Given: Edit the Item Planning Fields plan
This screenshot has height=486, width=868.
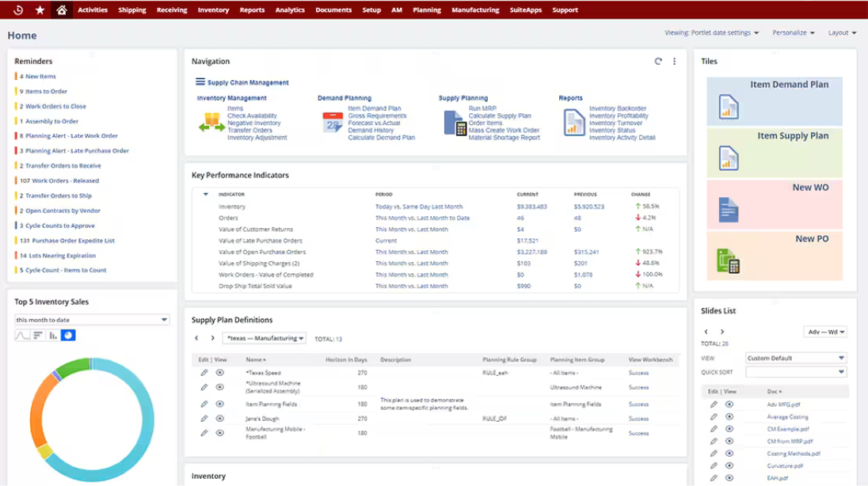Looking at the screenshot, I should click(204, 404).
